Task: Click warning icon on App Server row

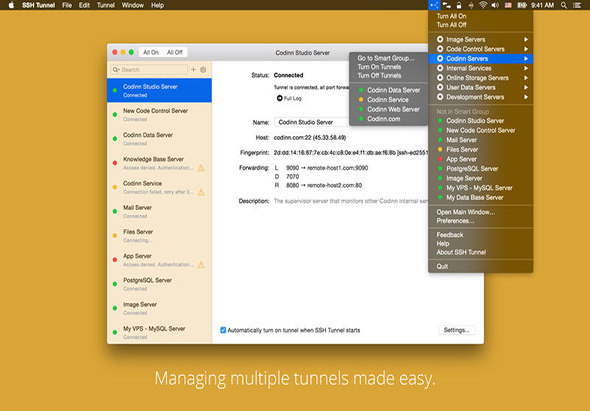Action: coord(201,265)
